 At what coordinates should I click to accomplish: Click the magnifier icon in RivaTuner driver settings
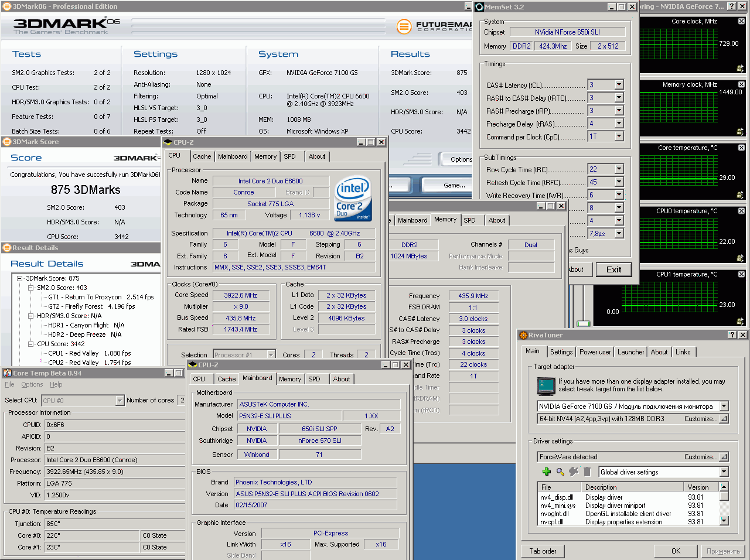pos(560,472)
